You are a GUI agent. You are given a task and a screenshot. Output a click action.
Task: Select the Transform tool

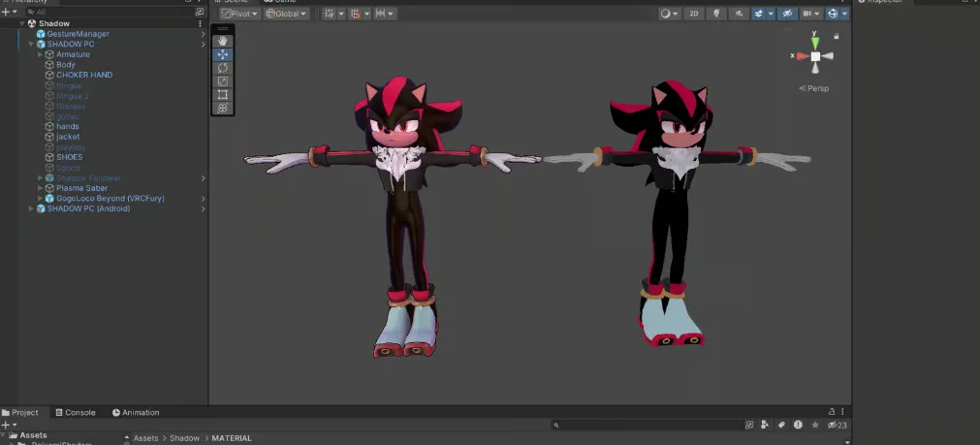coord(223,108)
